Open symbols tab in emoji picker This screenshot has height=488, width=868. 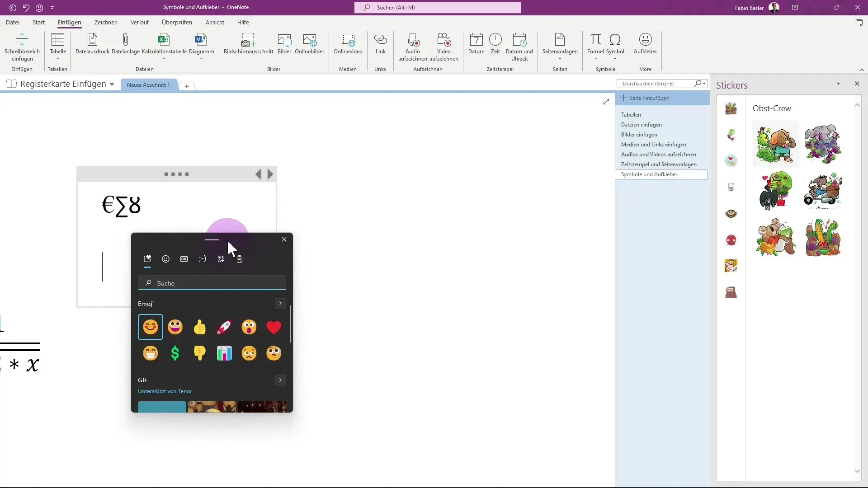tap(221, 259)
